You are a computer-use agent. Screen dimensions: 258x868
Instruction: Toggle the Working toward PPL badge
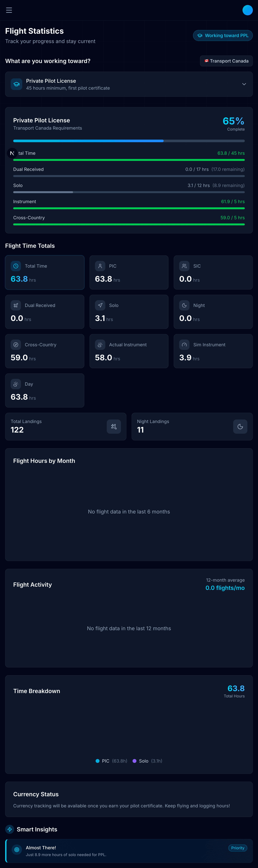223,35
